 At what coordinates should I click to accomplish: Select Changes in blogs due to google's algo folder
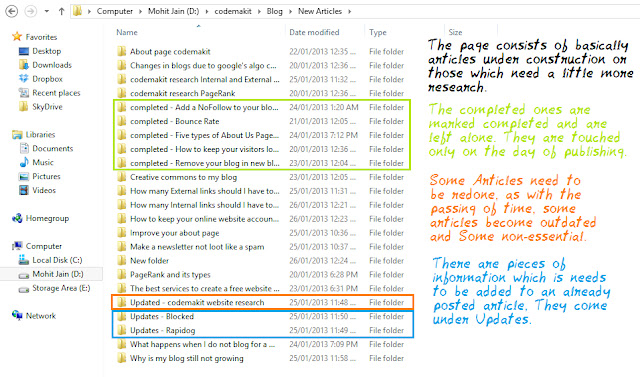coord(203,65)
